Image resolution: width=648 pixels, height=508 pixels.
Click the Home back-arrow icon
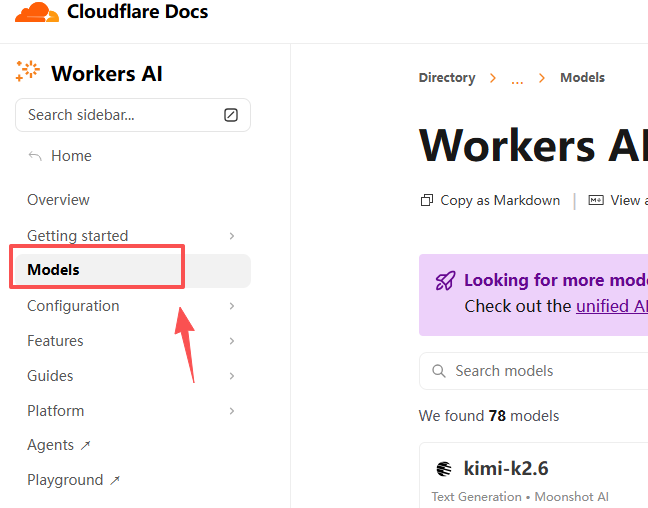35,156
